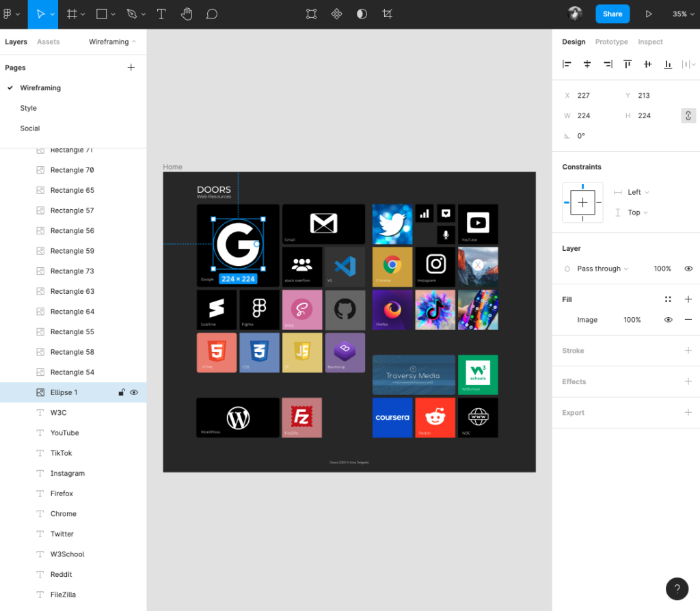Align selection to the right
The image size is (700, 611).
(608, 64)
